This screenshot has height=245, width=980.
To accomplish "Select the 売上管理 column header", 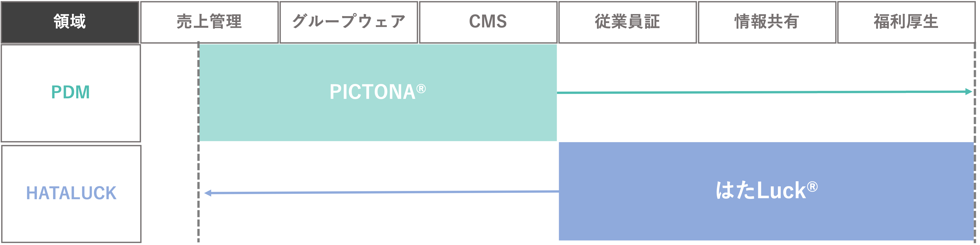I will pyautogui.click(x=209, y=22).
